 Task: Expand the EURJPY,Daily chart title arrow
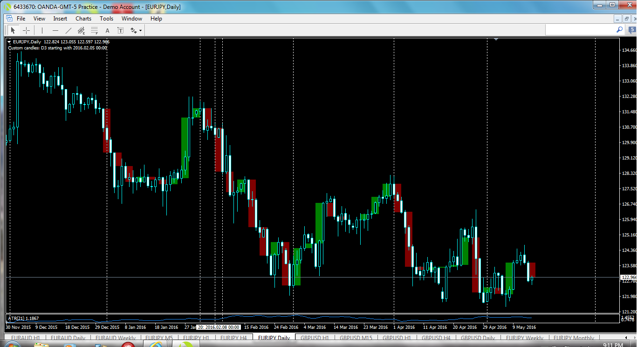[x=10, y=42]
